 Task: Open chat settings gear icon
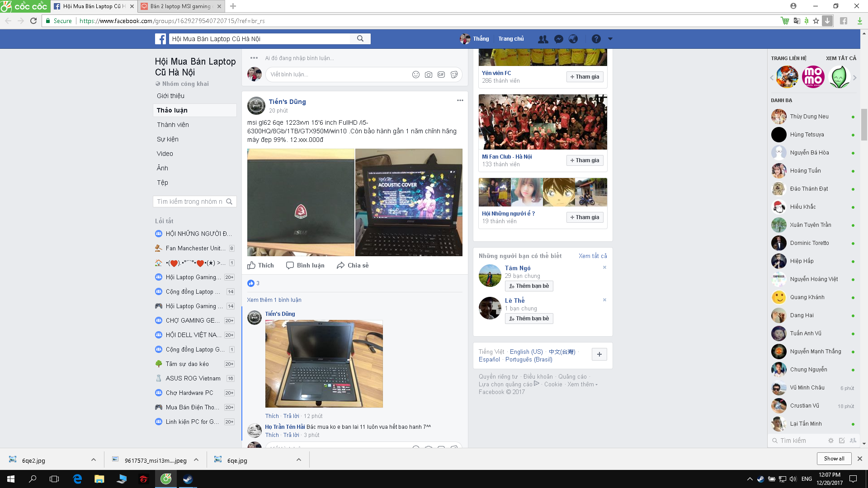830,441
